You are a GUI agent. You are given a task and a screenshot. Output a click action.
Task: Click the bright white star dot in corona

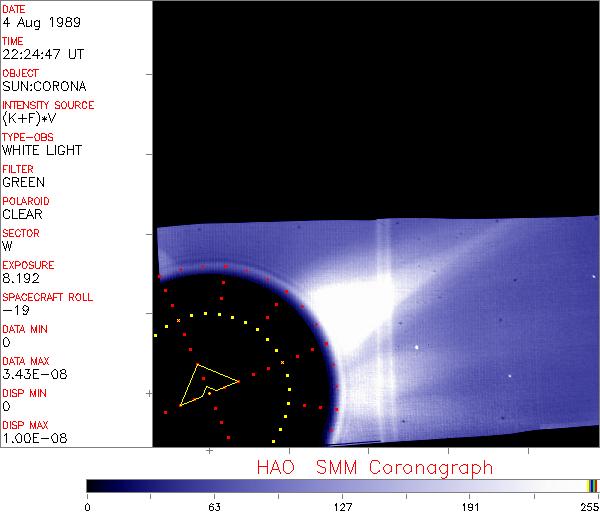click(x=416, y=348)
